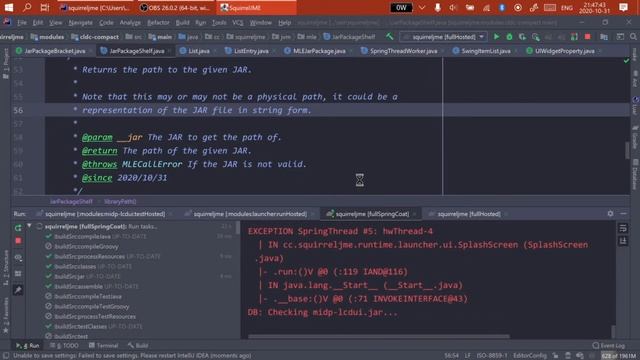Open the VCS menu
640x360 pixels.
click(x=238, y=22)
